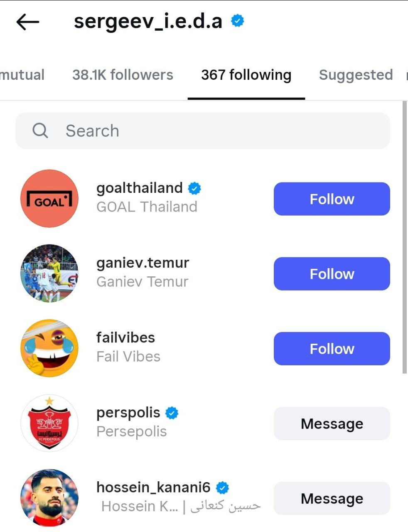Open the hossein_kanani6 profile photo
Image resolution: width=408 pixels, height=532 pixels.
pos(49,498)
